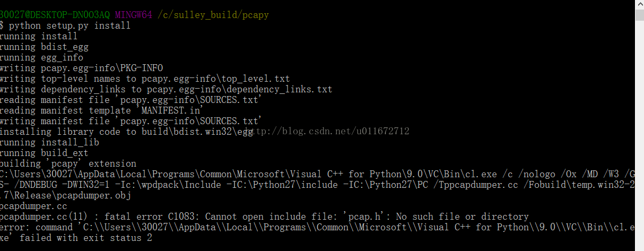The width and height of the screenshot is (644, 251).
Task: Click the cl.exe compiler command line
Action: (x=318, y=174)
